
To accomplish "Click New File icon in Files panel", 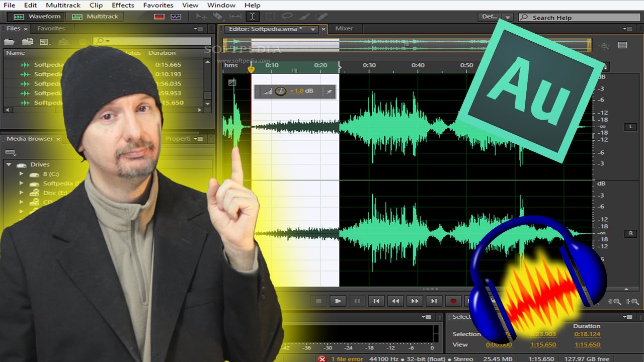I will click(45, 41).
